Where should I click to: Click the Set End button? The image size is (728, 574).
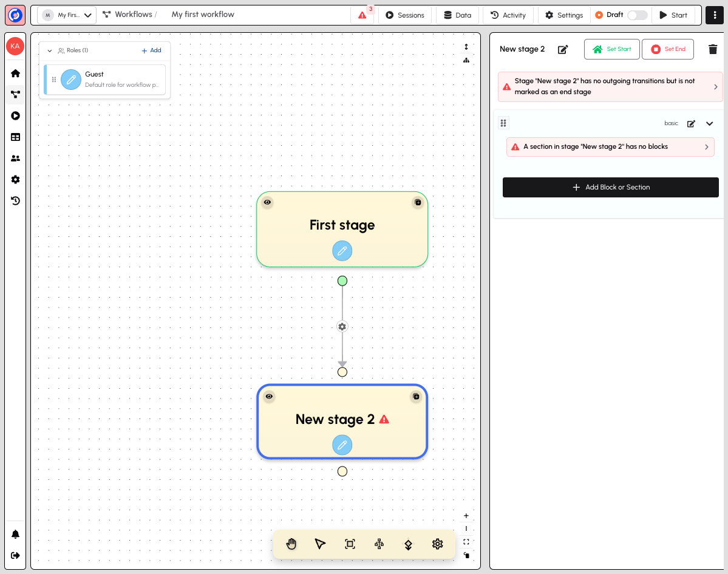point(668,49)
